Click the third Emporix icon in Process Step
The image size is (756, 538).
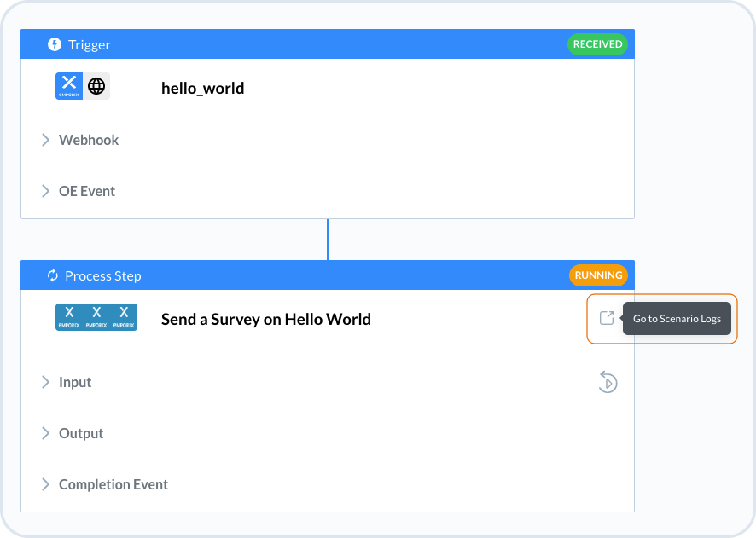[x=124, y=317]
